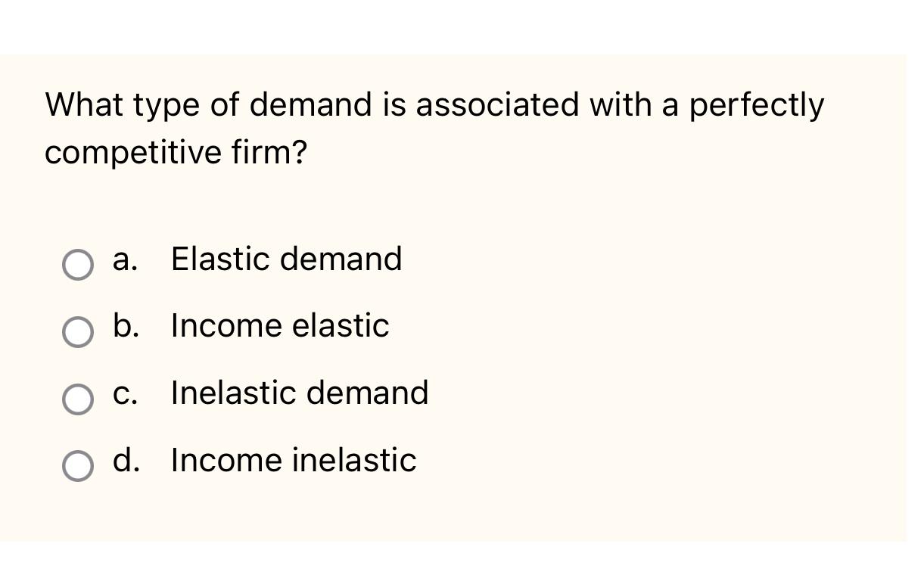Click the 'Income inelastic' option text
The image size is (924, 581).
294,460
